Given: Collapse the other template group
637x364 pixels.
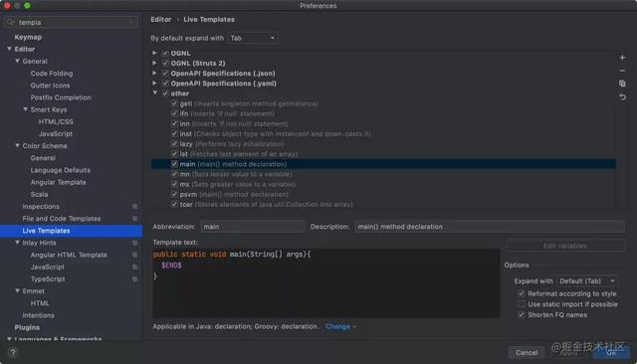Looking at the screenshot, I should tap(155, 92).
